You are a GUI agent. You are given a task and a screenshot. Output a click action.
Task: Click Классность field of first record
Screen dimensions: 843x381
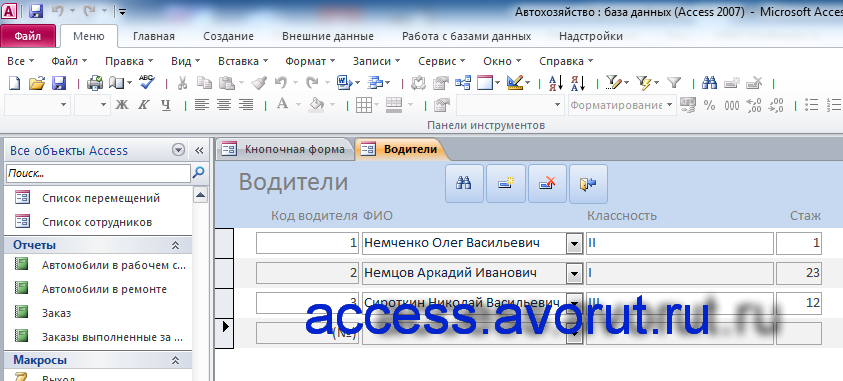(x=680, y=243)
